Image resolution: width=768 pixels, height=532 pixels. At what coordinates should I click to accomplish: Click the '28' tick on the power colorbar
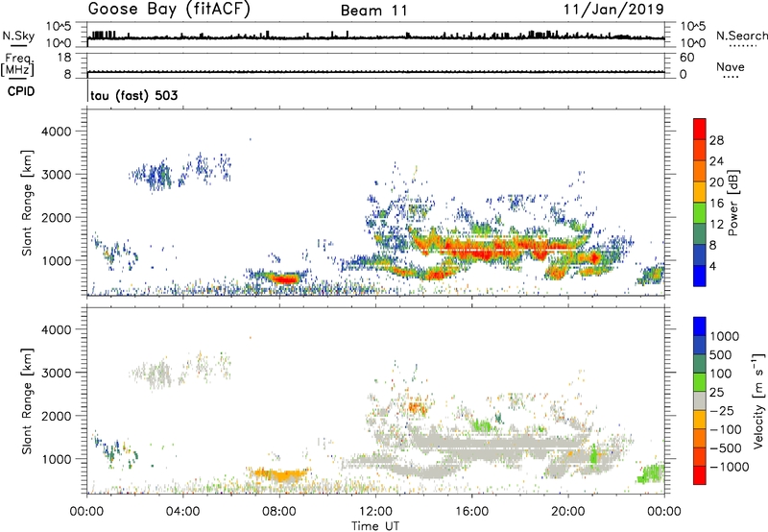pos(716,140)
